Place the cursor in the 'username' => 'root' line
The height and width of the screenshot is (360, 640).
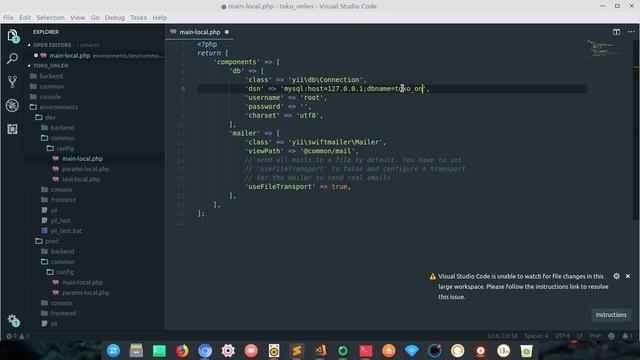[286, 98]
